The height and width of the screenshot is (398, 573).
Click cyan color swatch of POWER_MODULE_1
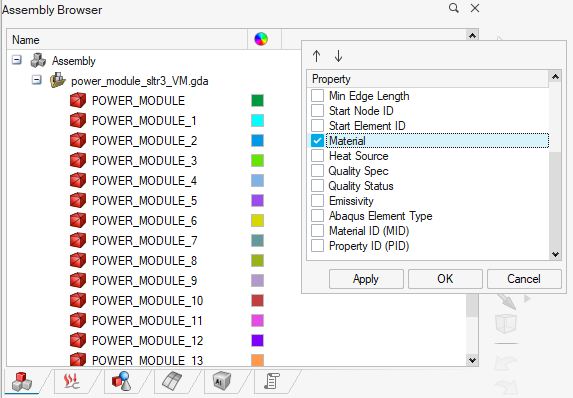(257, 120)
